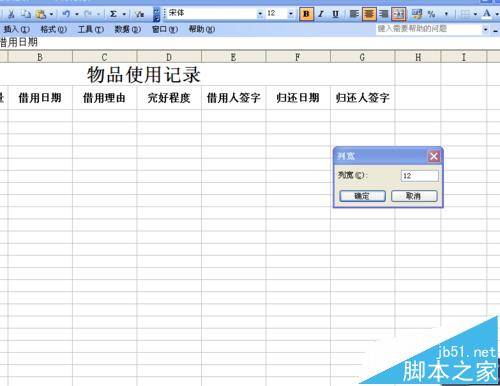Viewport: 500px width, 386px height.
Task: Open the Undo history dropdown arrow
Action: 77,14
